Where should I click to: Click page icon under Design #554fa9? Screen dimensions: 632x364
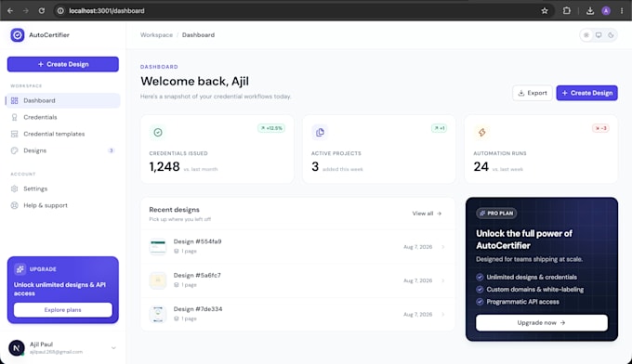(x=177, y=252)
